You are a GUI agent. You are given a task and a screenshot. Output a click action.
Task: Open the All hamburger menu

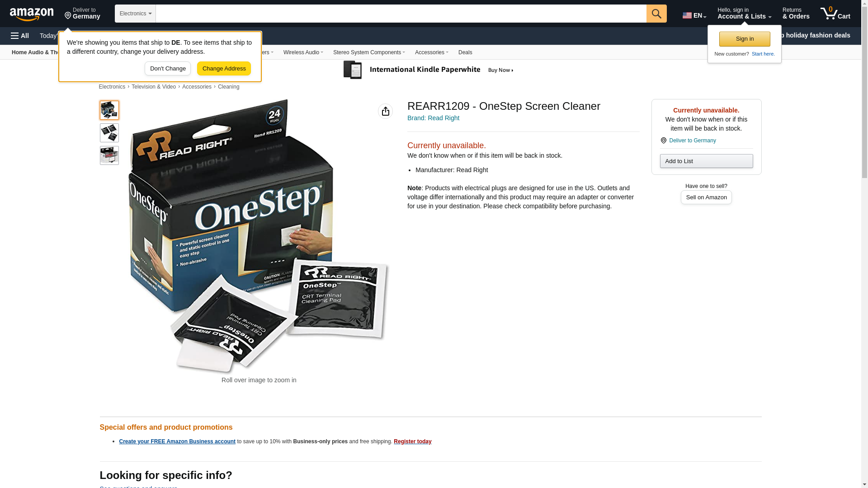tap(20, 36)
